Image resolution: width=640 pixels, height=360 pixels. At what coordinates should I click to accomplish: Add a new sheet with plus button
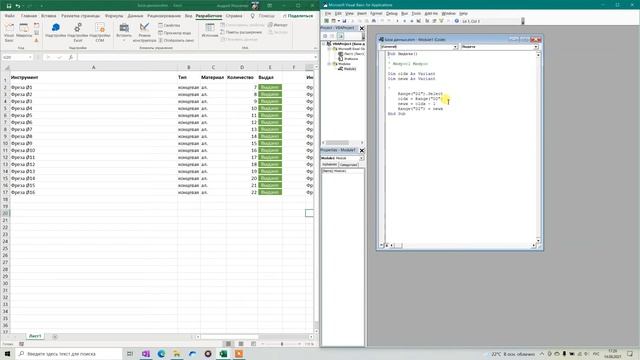tap(55, 336)
